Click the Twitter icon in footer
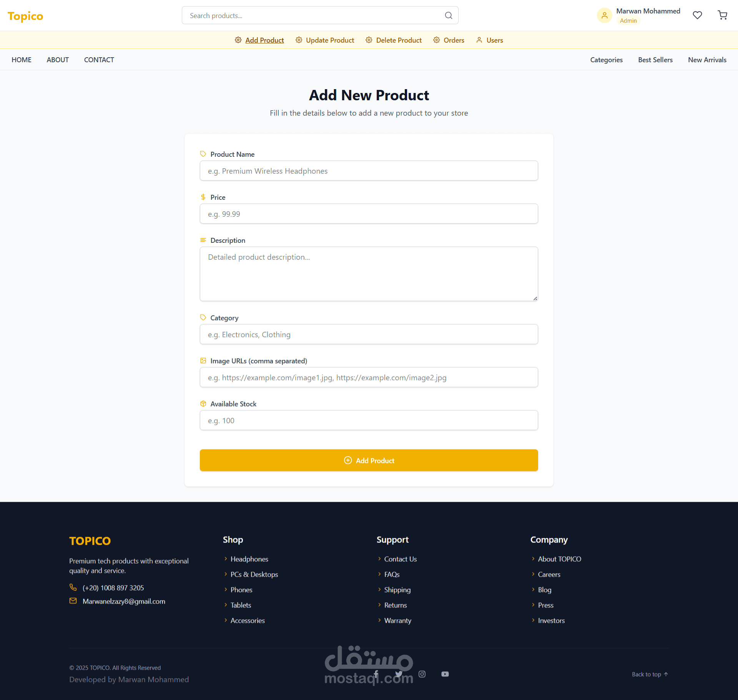Image resolution: width=738 pixels, height=700 pixels. click(399, 674)
